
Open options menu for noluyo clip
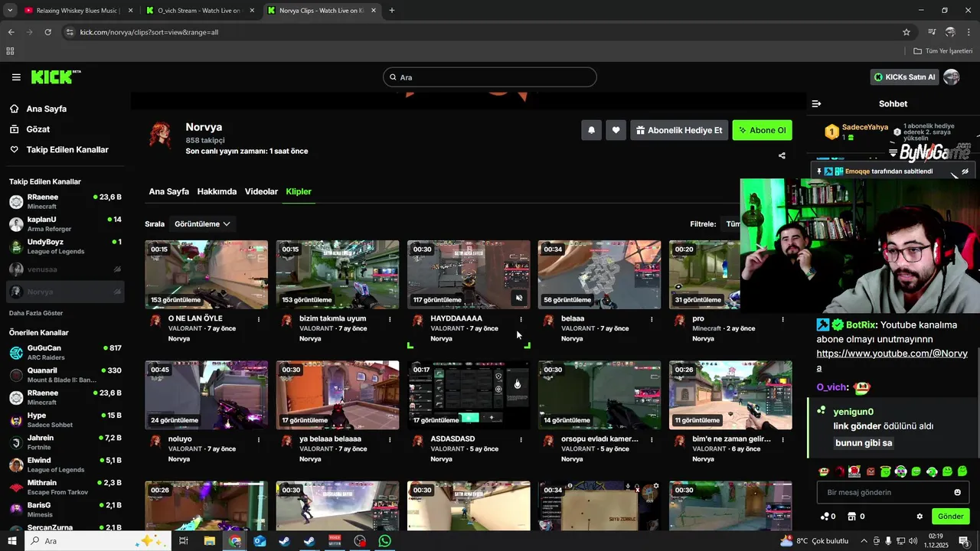click(259, 439)
